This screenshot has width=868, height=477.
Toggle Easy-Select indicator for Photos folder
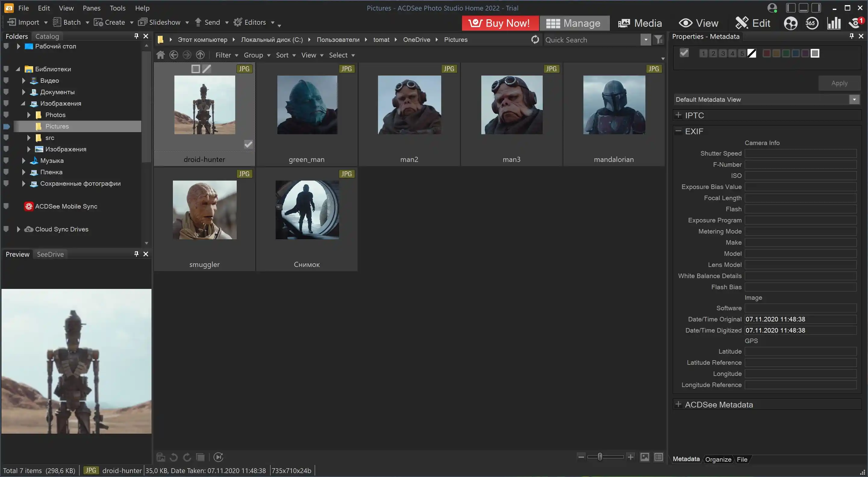[6, 115]
